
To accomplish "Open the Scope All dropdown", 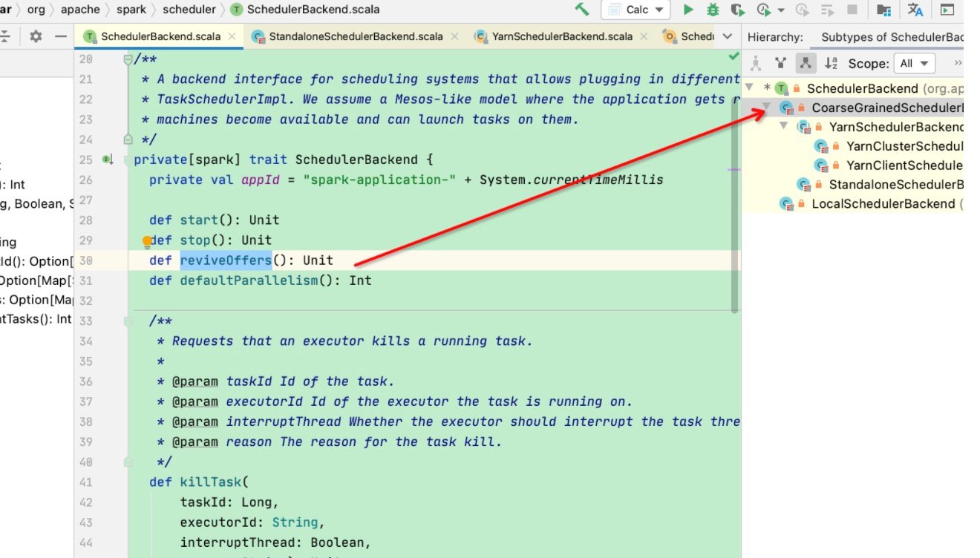I will tap(914, 63).
